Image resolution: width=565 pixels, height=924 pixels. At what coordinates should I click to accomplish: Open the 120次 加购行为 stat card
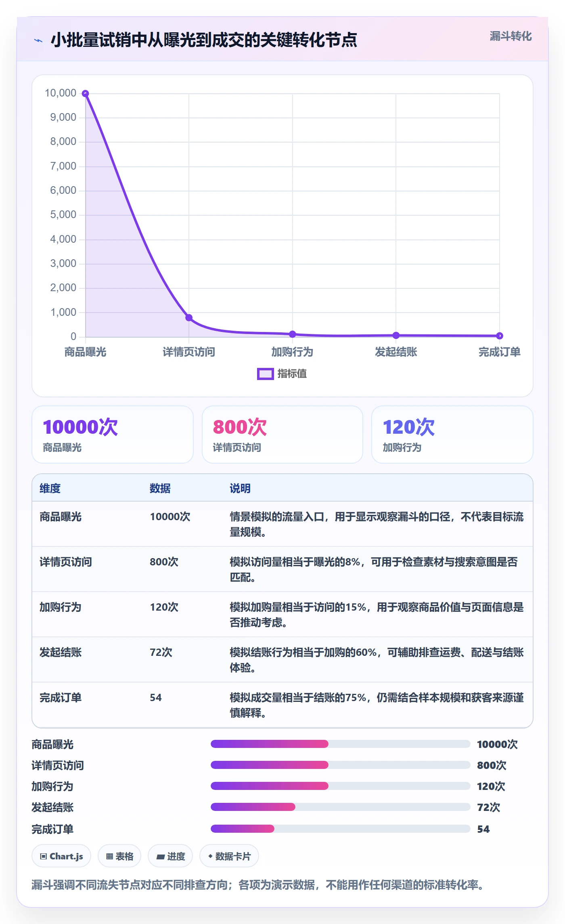click(x=452, y=435)
